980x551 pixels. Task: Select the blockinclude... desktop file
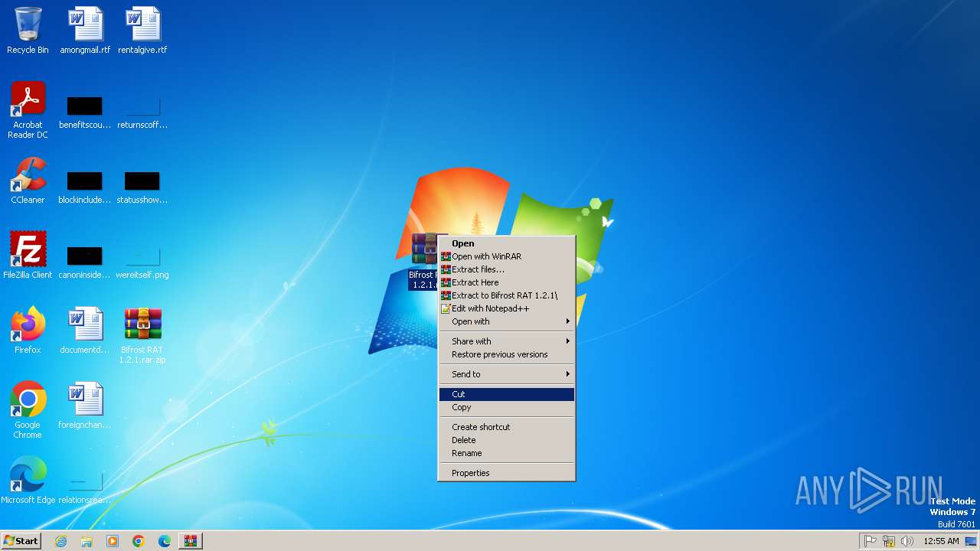click(85, 187)
